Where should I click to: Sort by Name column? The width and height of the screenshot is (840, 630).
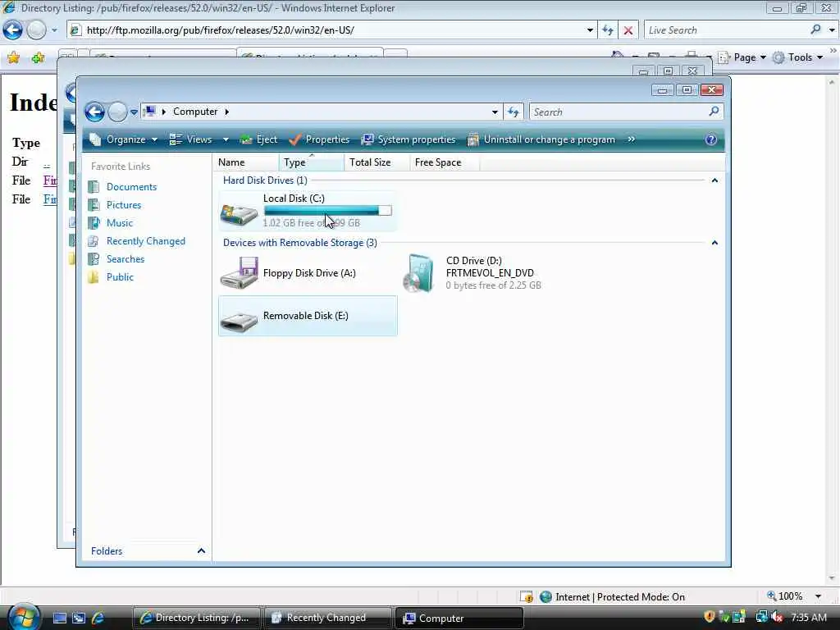pos(246,162)
